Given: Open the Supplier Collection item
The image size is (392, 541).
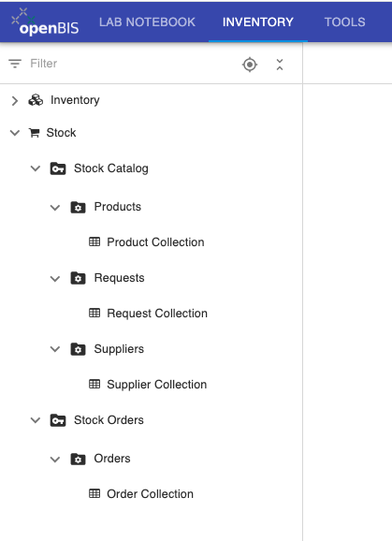Looking at the screenshot, I should point(157,385).
